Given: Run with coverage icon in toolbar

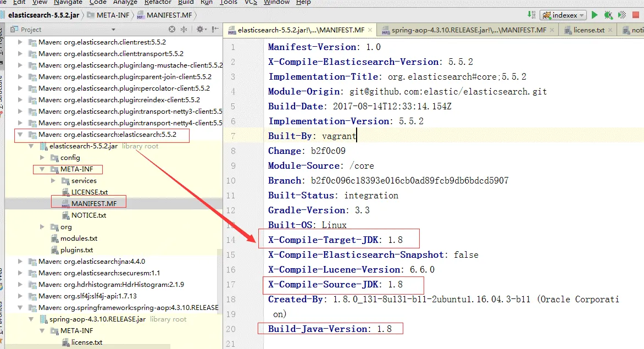Looking at the screenshot, I should [622, 15].
